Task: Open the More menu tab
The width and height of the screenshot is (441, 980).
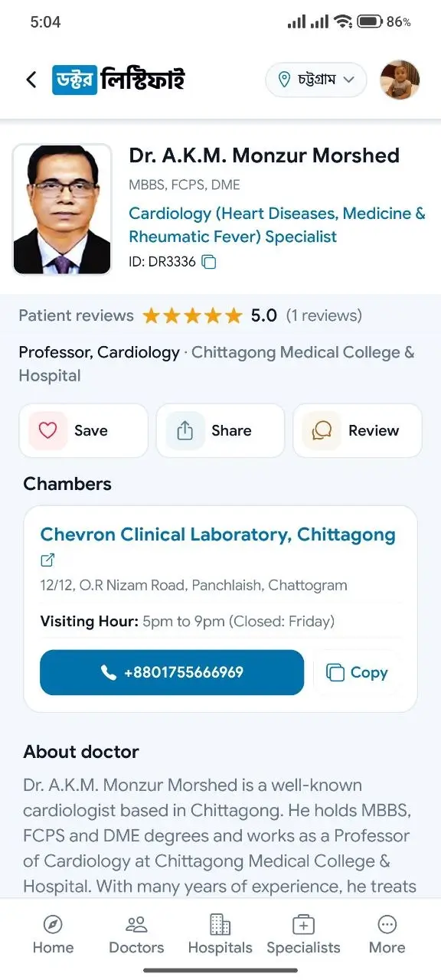Action: 387,934
